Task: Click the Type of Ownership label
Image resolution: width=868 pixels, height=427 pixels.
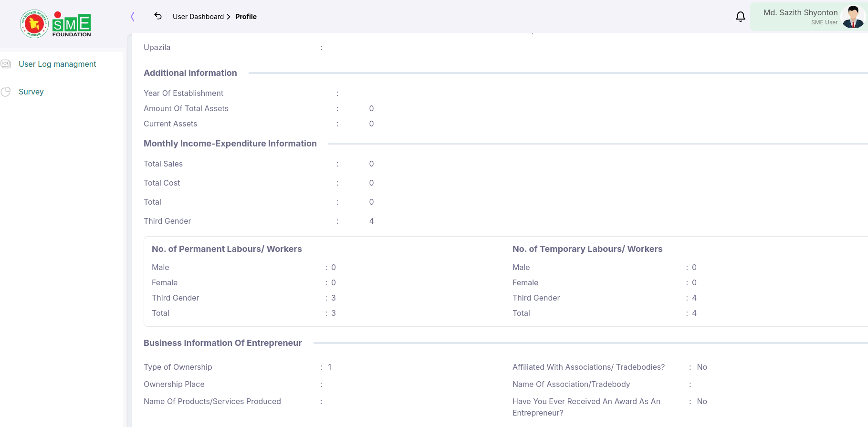Action: click(x=178, y=367)
